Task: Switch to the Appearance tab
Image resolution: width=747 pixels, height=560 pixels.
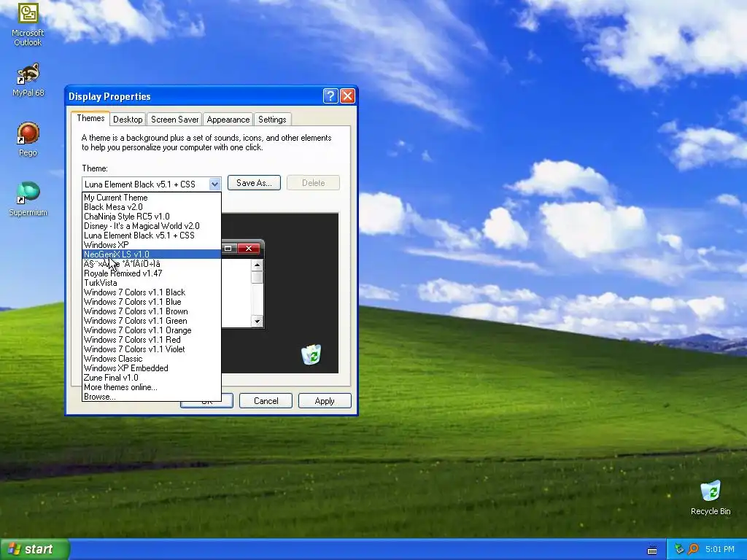Action: pyautogui.click(x=228, y=120)
